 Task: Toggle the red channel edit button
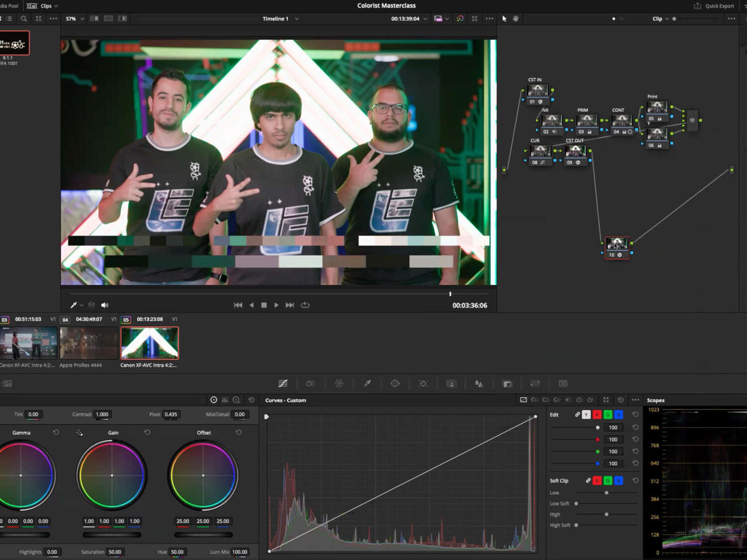click(597, 415)
